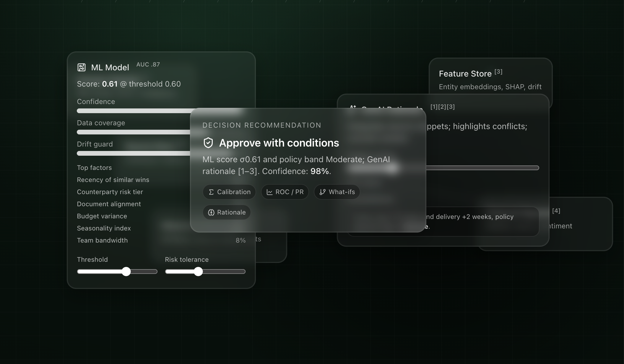Click the sigma icon on Calibration
This screenshot has width=624, height=364.
coord(211,192)
